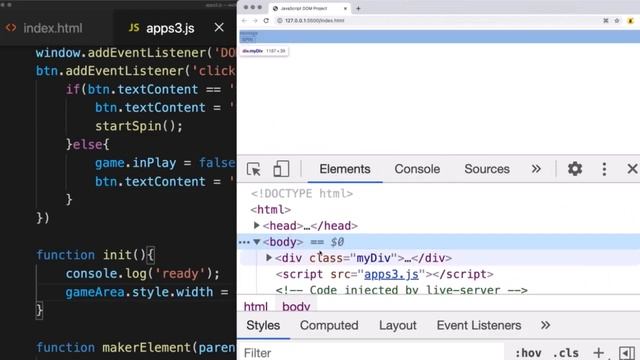Toggle the device toolbar icon in DevTools
This screenshot has width=640, height=360.
[x=281, y=169]
